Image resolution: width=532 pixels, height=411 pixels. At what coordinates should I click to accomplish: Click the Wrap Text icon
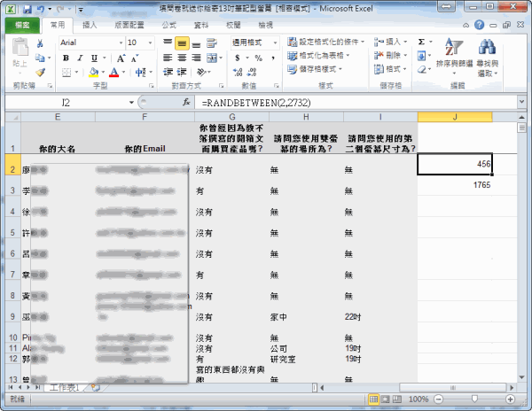[x=212, y=43]
